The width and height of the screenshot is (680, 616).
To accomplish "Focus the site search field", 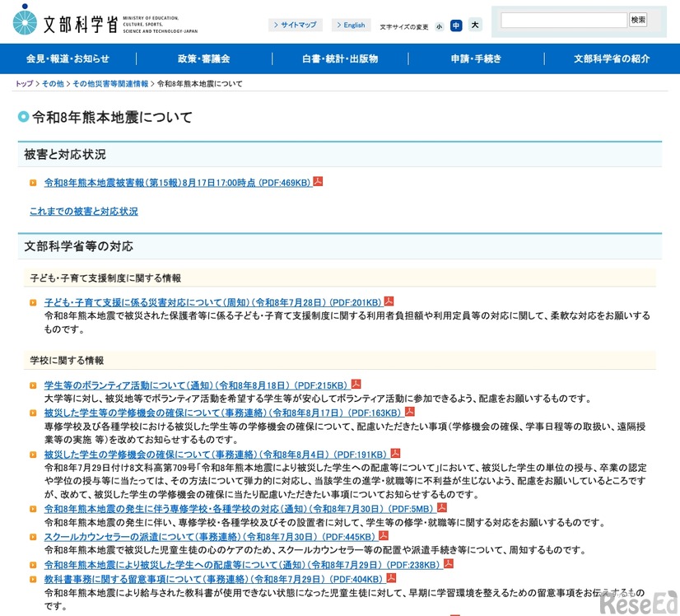I will pos(564,20).
